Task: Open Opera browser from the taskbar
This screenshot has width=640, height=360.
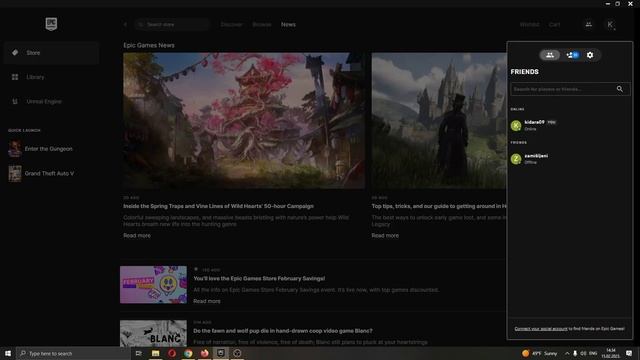Action: point(172,353)
